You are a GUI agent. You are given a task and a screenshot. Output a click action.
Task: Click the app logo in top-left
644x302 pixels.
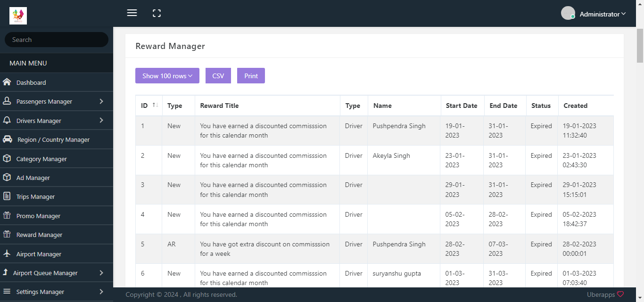pyautogui.click(x=18, y=16)
